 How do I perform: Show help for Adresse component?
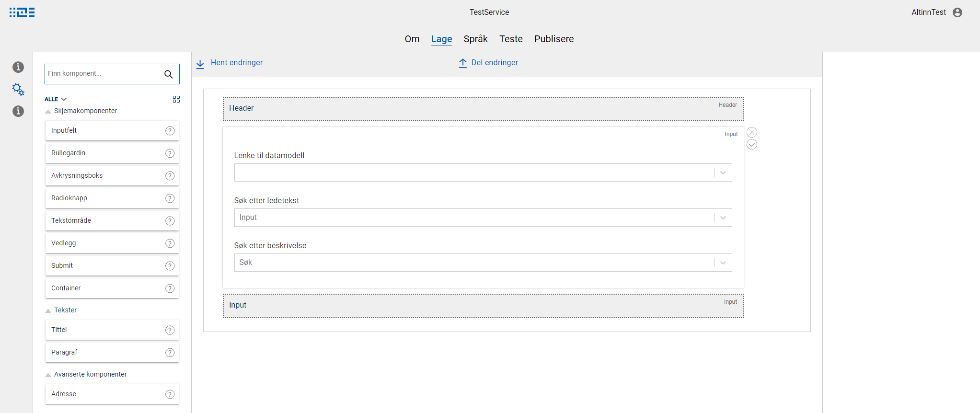(x=170, y=394)
